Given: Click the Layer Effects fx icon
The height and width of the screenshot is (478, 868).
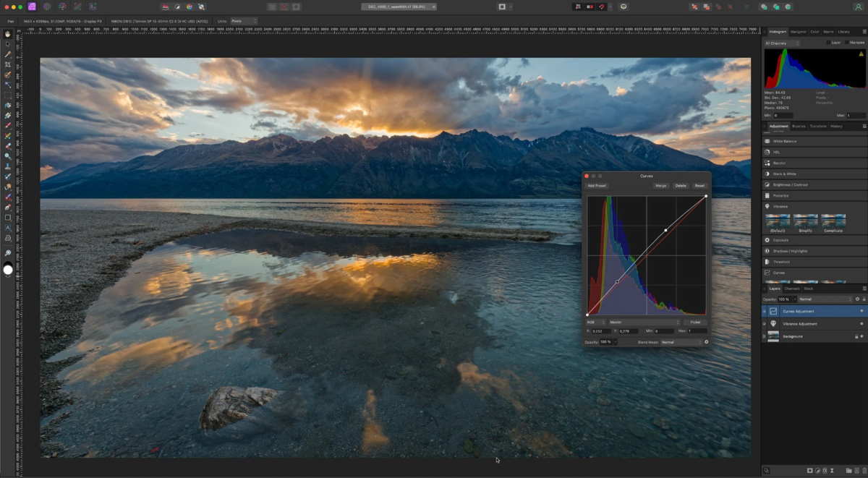Looking at the screenshot, I should point(825,471).
